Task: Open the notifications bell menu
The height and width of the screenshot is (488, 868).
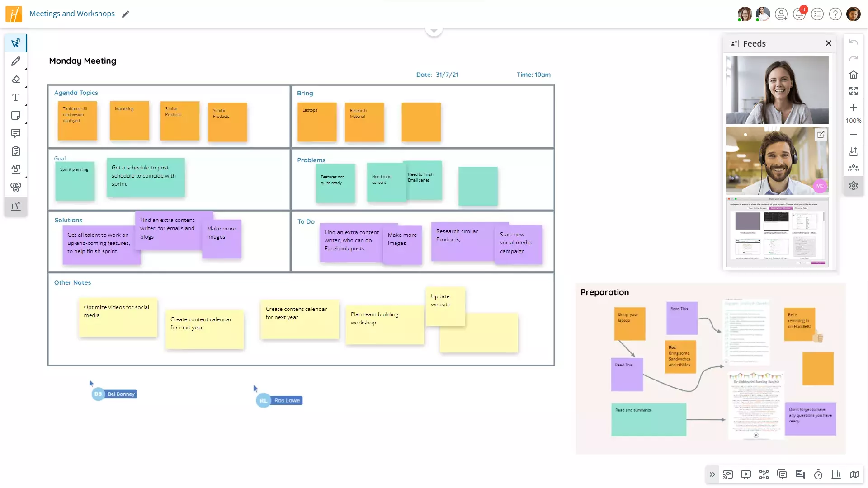Action: point(799,14)
